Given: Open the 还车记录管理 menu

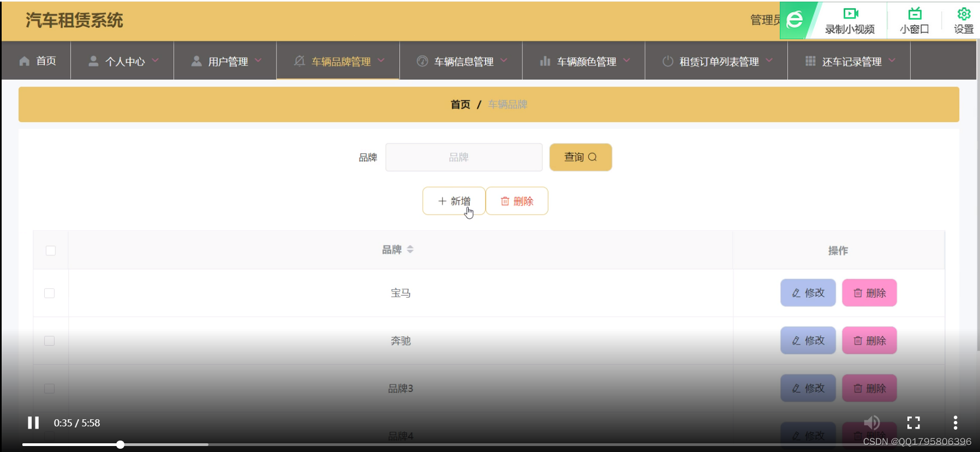Looking at the screenshot, I should point(849,61).
